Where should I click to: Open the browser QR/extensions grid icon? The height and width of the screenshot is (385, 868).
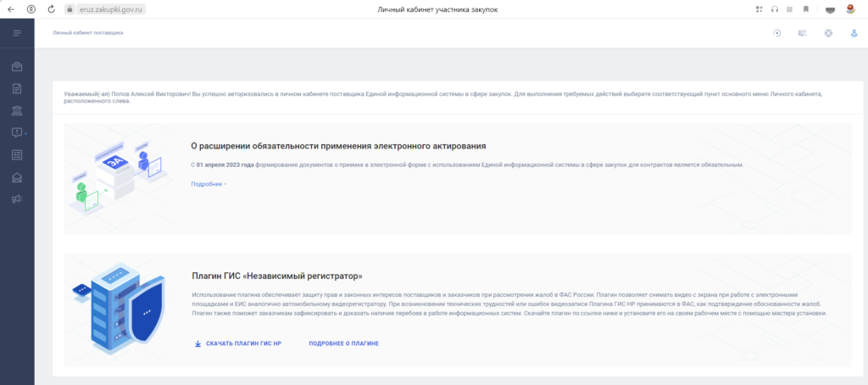point(759,9)
